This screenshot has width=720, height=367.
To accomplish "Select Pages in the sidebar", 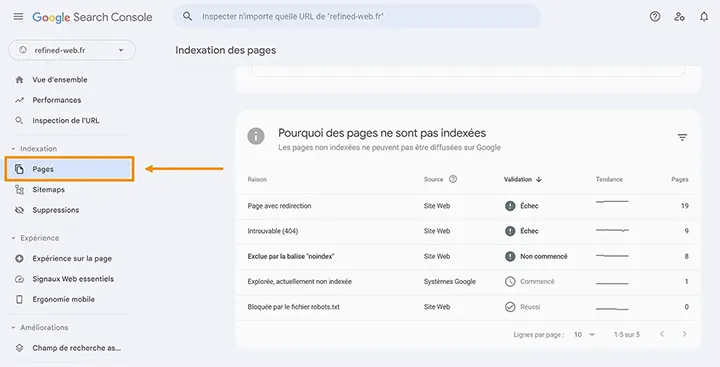I will click(x=69, y=169).
